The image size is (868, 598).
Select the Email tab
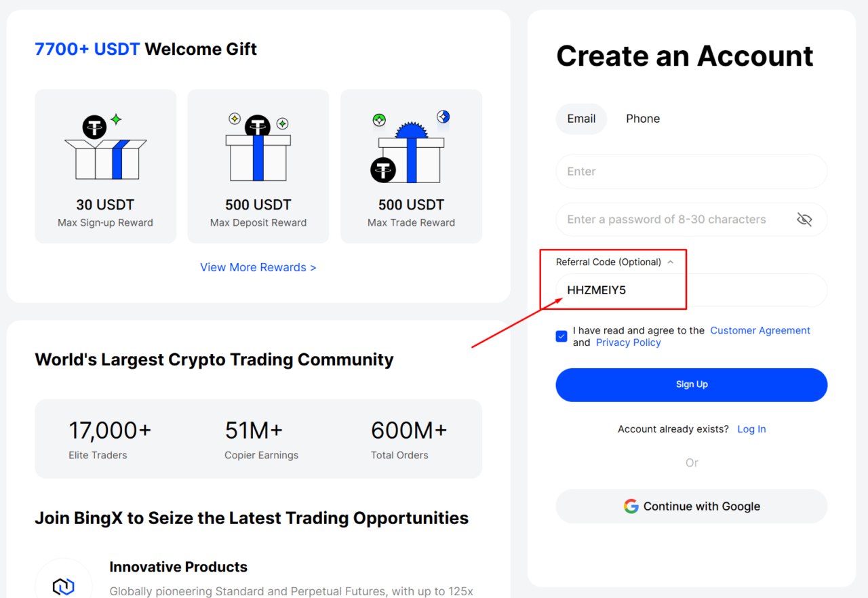tap(581, 118)
